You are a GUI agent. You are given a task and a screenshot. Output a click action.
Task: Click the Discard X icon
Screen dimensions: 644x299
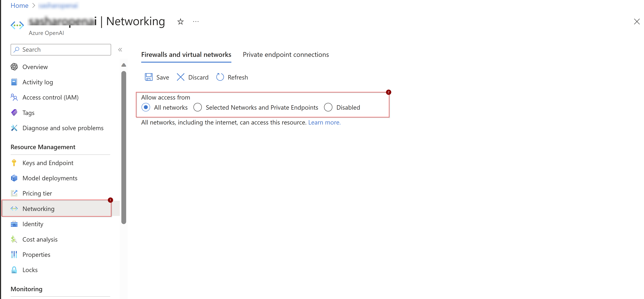click(x=180, y=77)
